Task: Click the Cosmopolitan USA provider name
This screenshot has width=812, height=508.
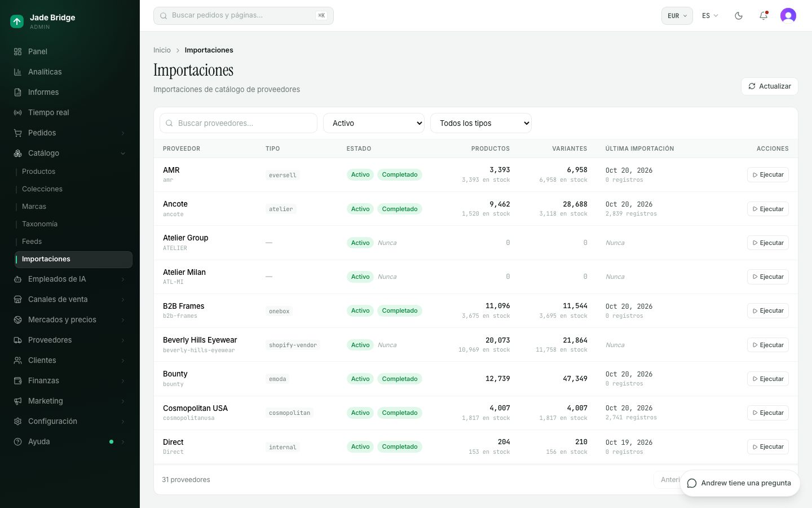Action: click(x=195, y=408)
